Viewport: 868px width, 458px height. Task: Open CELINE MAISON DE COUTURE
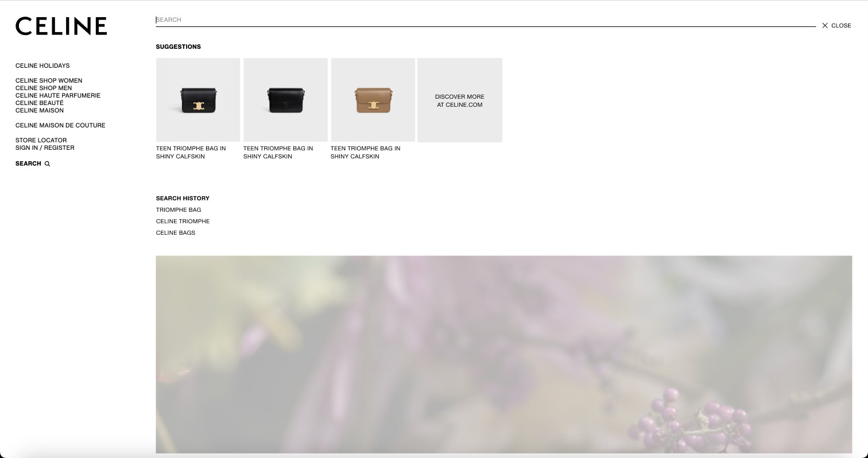pyautogui.click(x=60, y=125)
